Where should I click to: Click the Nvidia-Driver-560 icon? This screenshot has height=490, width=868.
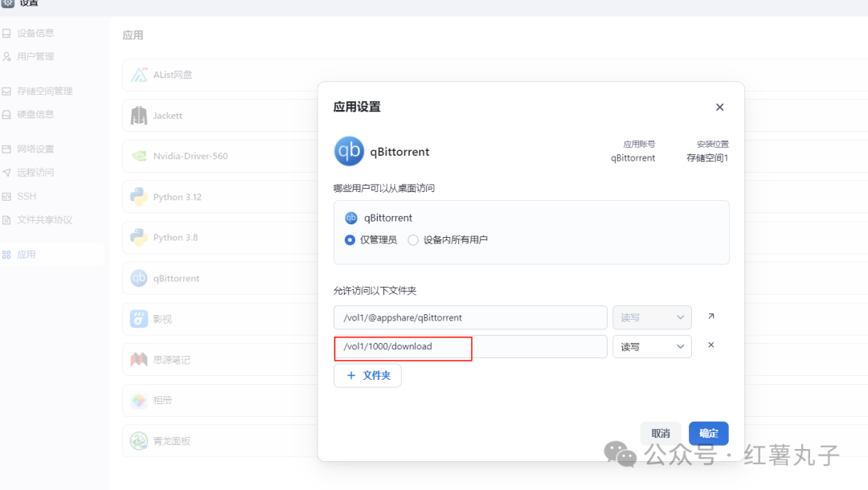[x=139, y=156]
